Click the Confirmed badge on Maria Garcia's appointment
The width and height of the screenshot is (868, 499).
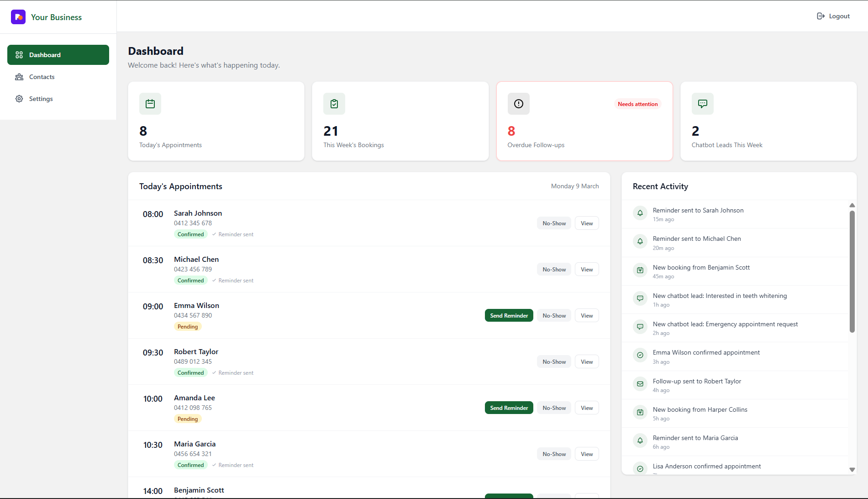click(x=190, y=465)
